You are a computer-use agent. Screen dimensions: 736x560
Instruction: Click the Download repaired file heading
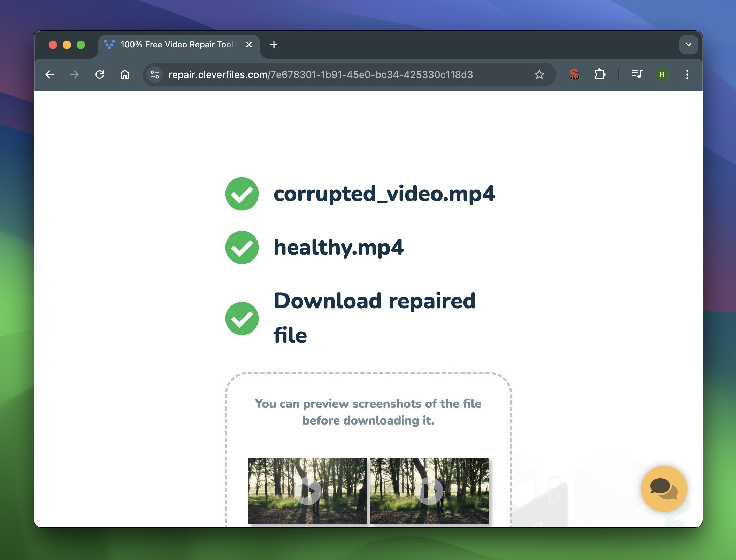point(375,318)
